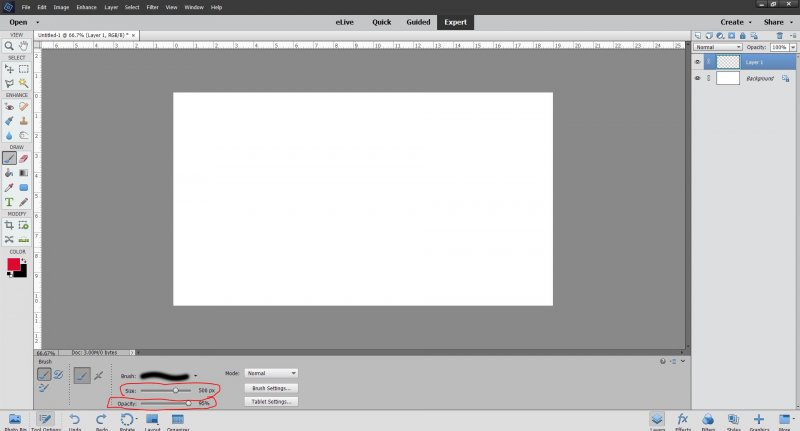Click the brush Size slider

coord(166,390)
